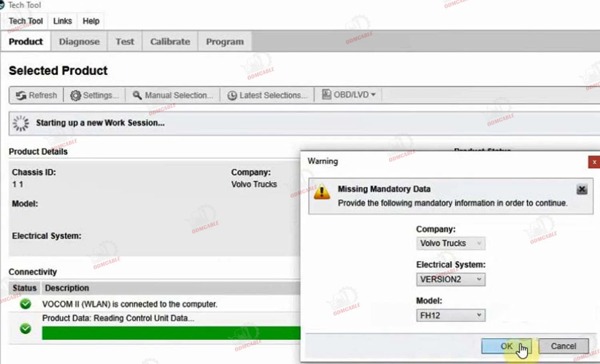This screenshot has height=364, width=600.
Task: Click the green check beside VOCOM II status
Action: pyautogui.click(x=26, y=304)
